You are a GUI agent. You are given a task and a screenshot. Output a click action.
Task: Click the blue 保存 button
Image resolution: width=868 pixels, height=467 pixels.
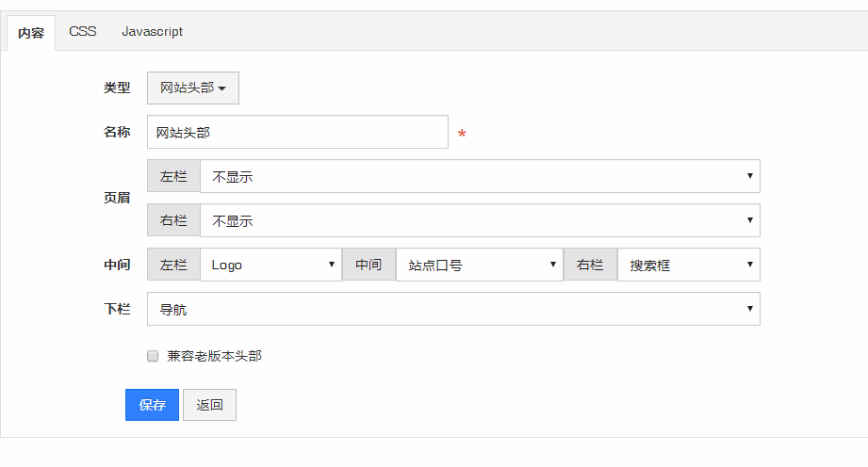point(153,405)
